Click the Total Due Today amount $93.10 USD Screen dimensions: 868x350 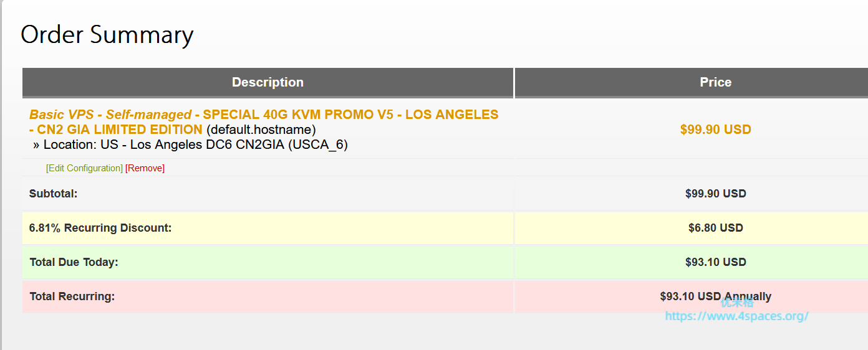(x=715, y=262)
